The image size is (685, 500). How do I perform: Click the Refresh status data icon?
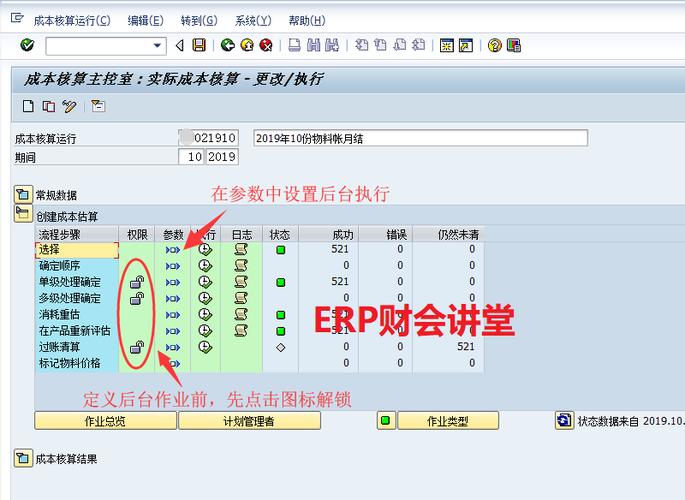coord(564,421)
